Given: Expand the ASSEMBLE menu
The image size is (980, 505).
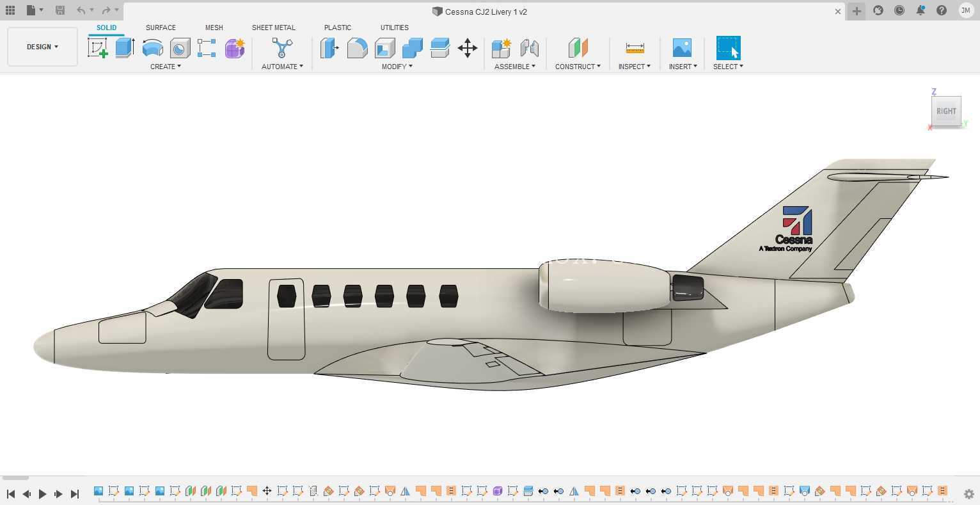Looking at the screenshot, I should tap(515, 67).
